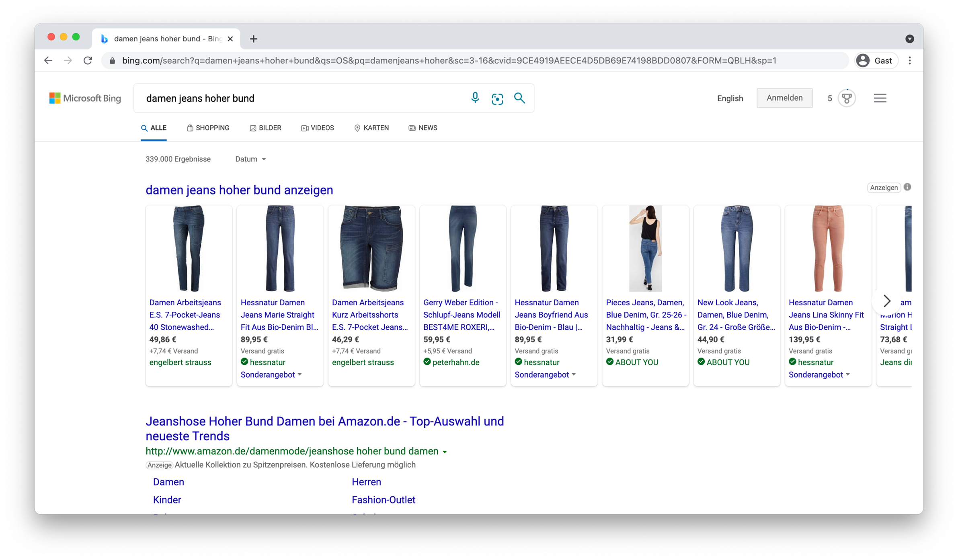
Task: Open the Bing hamburger menu
Action: click(x=880, y=98)
